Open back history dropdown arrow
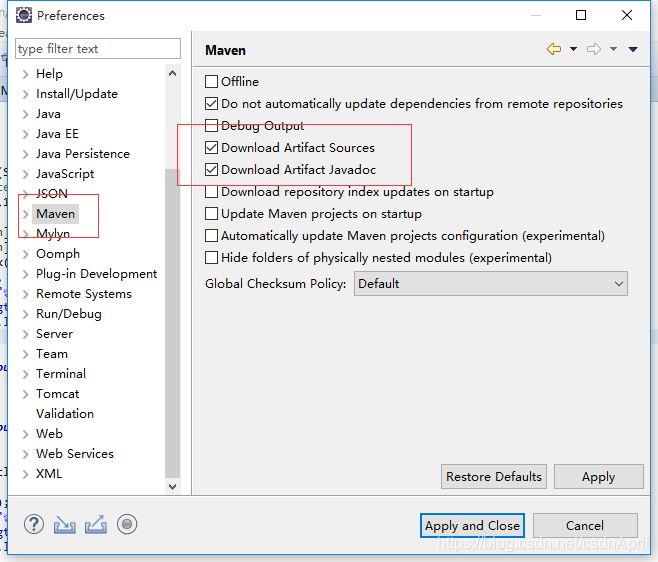Screen dimensions: 658x562 tap(573, 49)
